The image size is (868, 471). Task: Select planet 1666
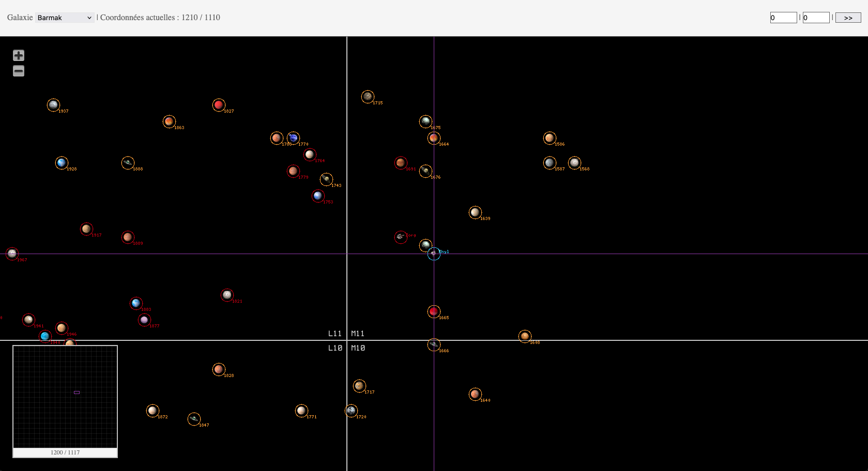click(x=434, y=344)
